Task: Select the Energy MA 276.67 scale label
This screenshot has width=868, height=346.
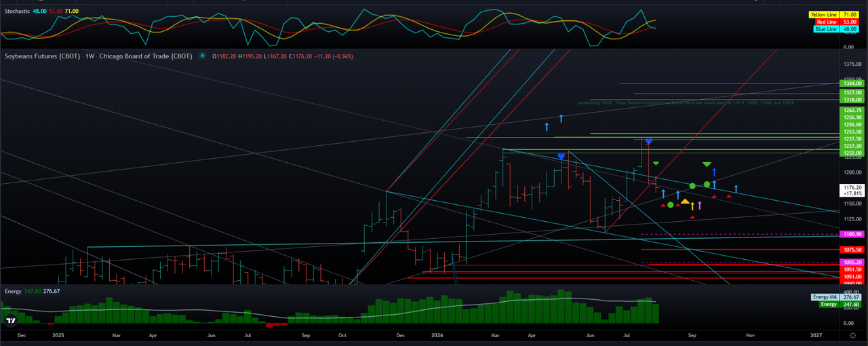Action: [836, 297]
